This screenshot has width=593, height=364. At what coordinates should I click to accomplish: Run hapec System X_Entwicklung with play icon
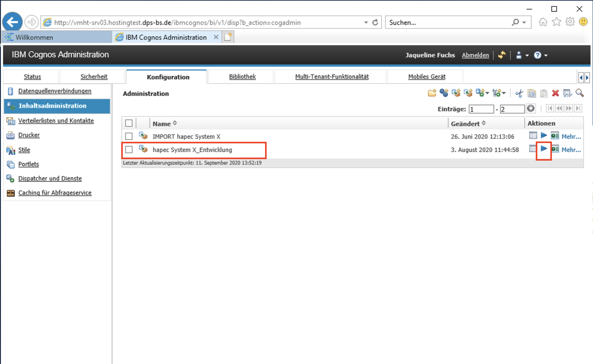click(544, 149)
